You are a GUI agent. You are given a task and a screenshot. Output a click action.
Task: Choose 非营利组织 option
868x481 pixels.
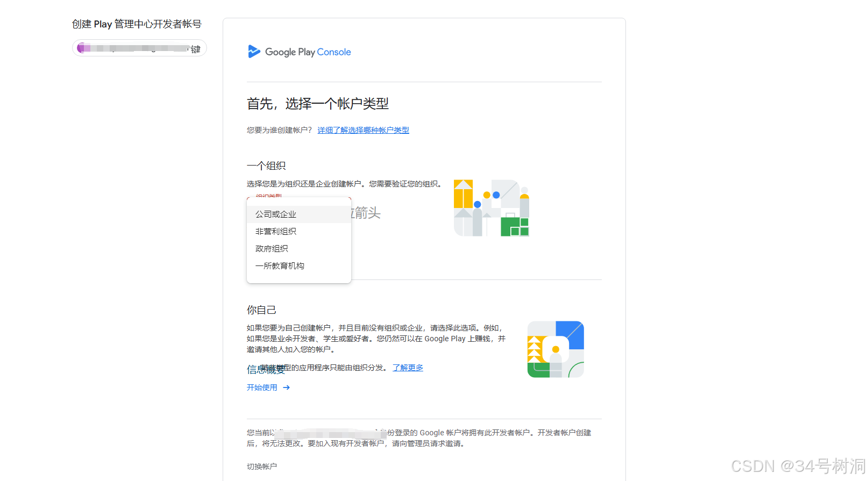point(299,231)
